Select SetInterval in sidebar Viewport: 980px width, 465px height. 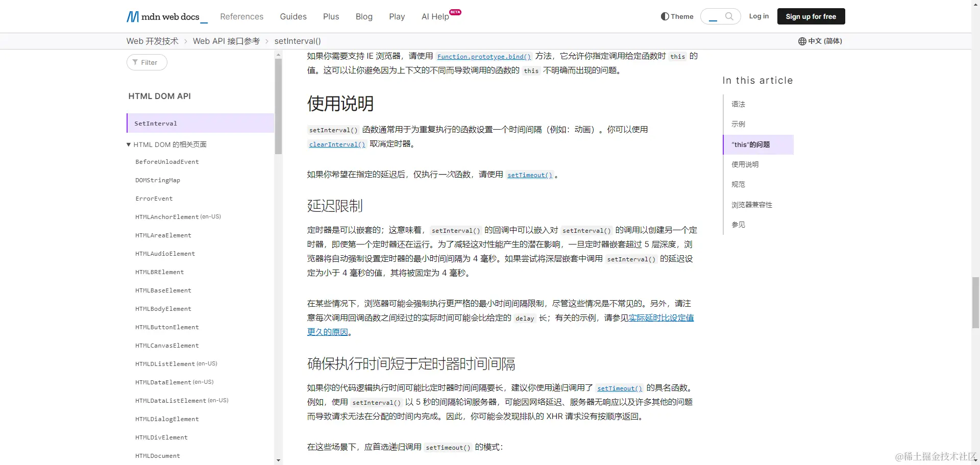click(x=200, y=123)
